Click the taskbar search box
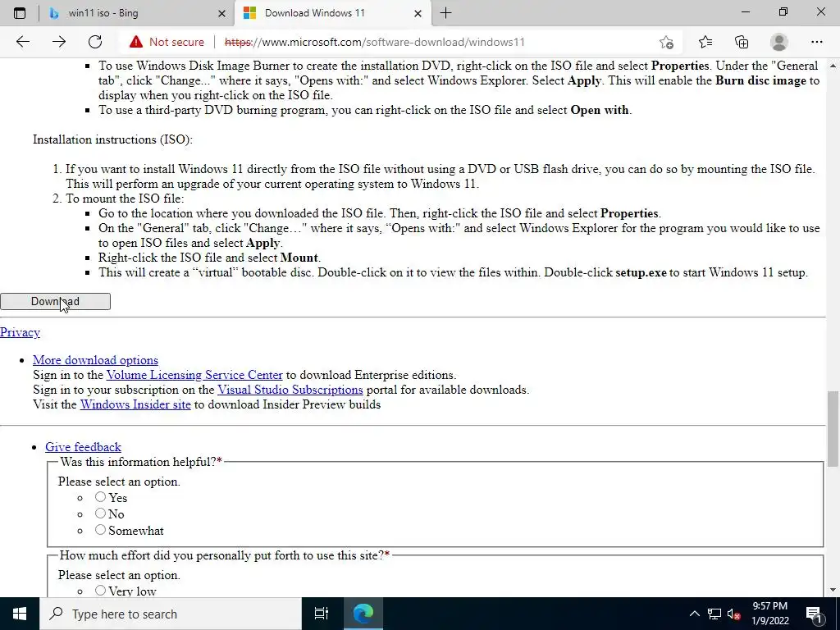The width and height of the screenshot is (840, 630). click(171, 614)
